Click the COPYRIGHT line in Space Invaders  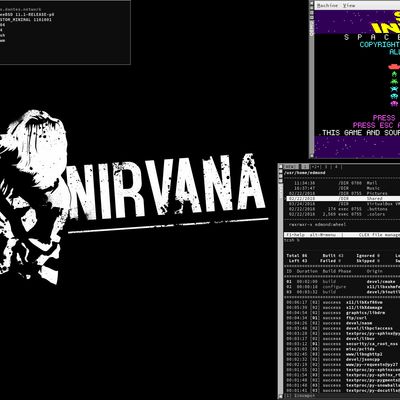380,45
